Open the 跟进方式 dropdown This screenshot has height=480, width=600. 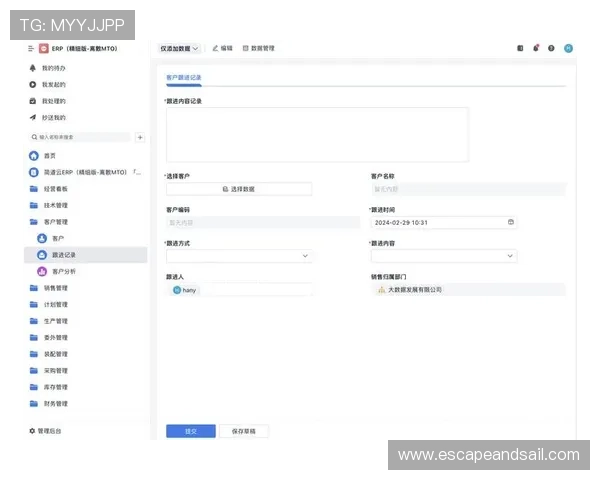tap(239, 256)
